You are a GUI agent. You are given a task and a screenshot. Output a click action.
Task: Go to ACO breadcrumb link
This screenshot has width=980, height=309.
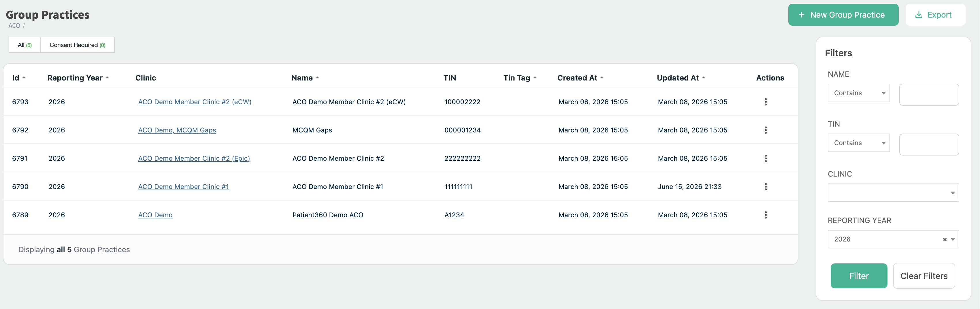pyautogui.click(x=14, y=25)
